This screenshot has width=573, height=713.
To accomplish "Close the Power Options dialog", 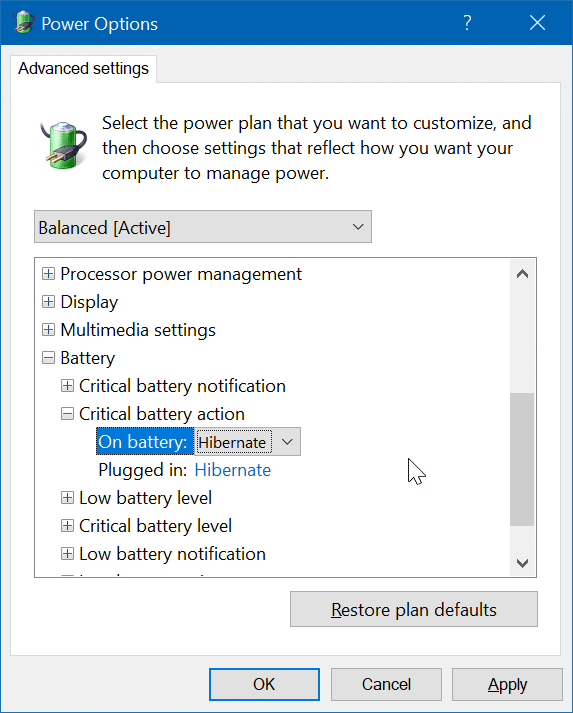I will (x=537, y=23).
